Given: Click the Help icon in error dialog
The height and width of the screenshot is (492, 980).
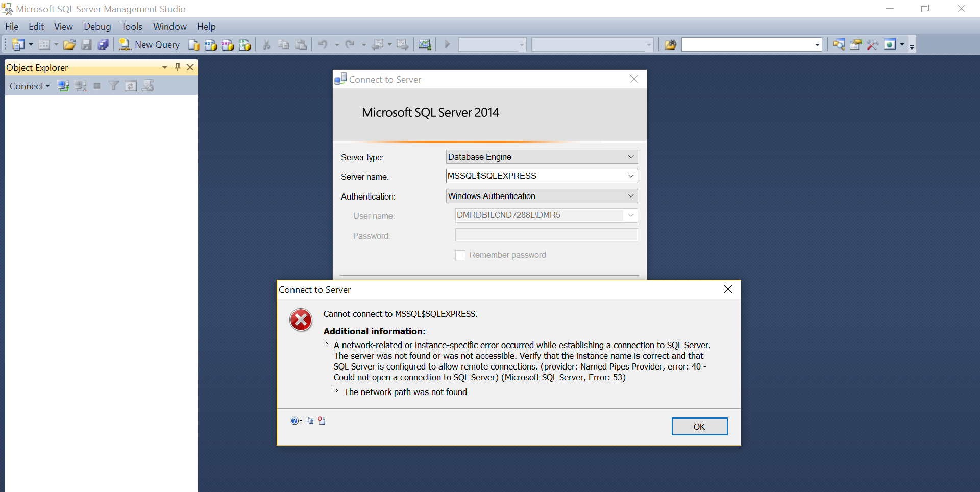Looking at the screenshot, I should [x=295, y=421].
